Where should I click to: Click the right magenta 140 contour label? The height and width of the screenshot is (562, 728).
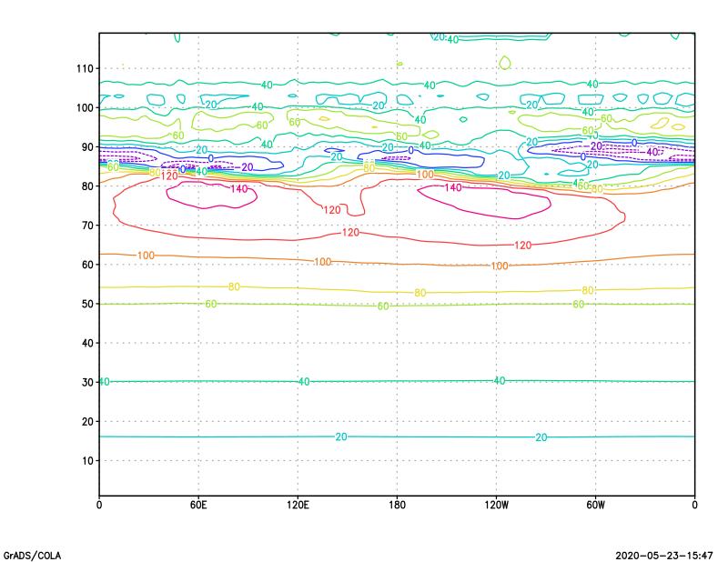point(453,187)
